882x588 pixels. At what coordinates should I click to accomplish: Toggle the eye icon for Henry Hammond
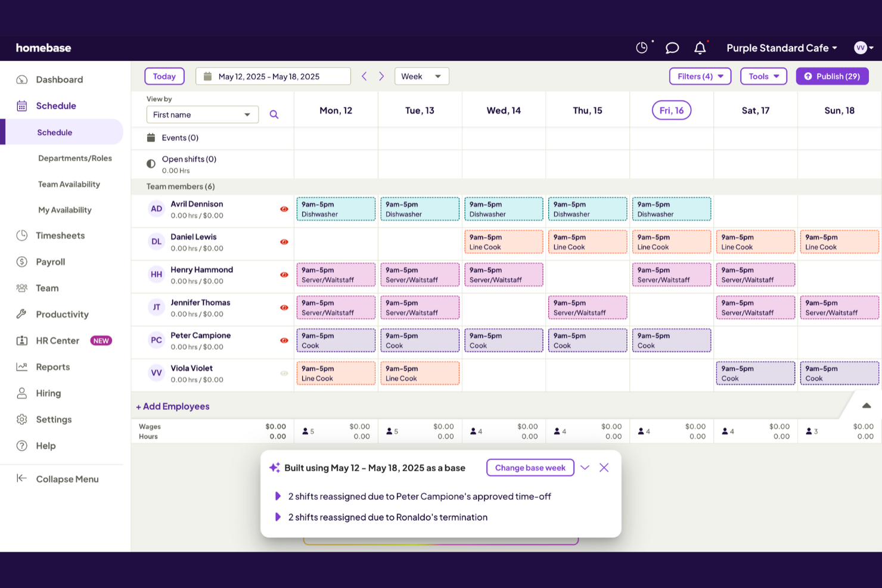pos(284,275)
